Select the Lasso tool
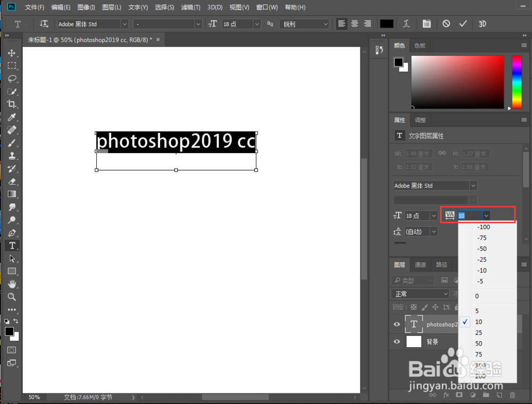Screen dimensions: 532x404 tap(12, 79)
